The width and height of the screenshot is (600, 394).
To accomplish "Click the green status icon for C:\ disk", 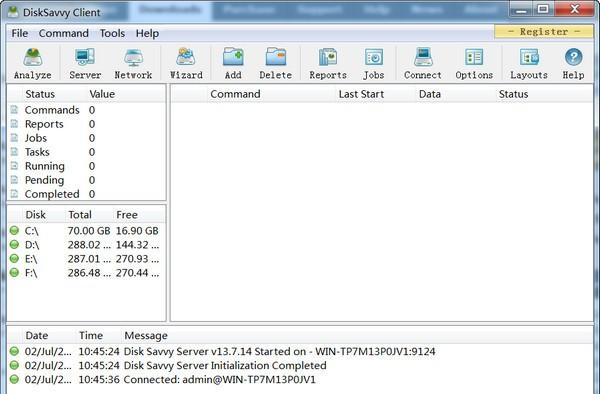I will (x=14, y=230).
